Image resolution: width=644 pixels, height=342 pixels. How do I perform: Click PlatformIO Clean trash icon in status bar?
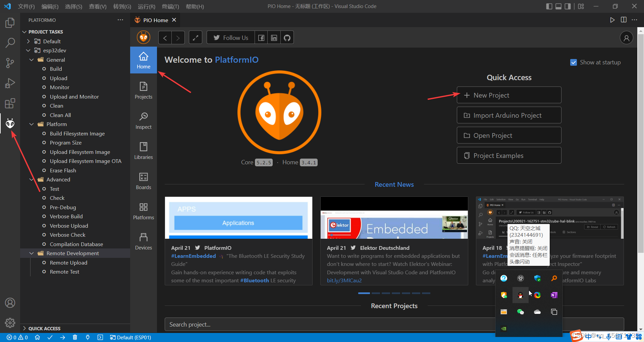point(75,337)
